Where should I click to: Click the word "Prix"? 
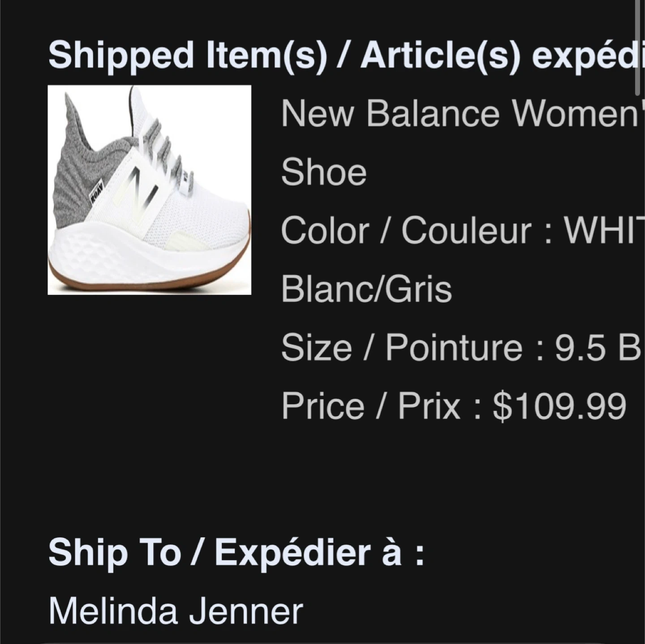(x=429, y=406)
